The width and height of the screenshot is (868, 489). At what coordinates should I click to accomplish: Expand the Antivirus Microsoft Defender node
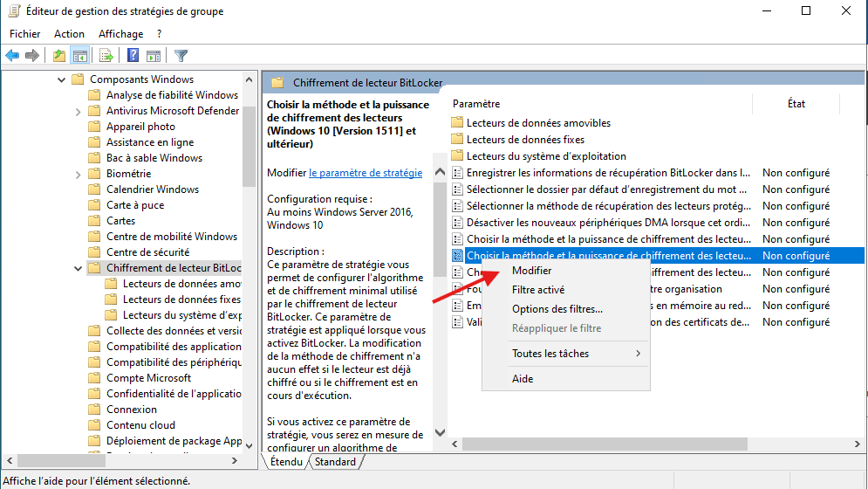pyautogui.click(x=78, y=112)
